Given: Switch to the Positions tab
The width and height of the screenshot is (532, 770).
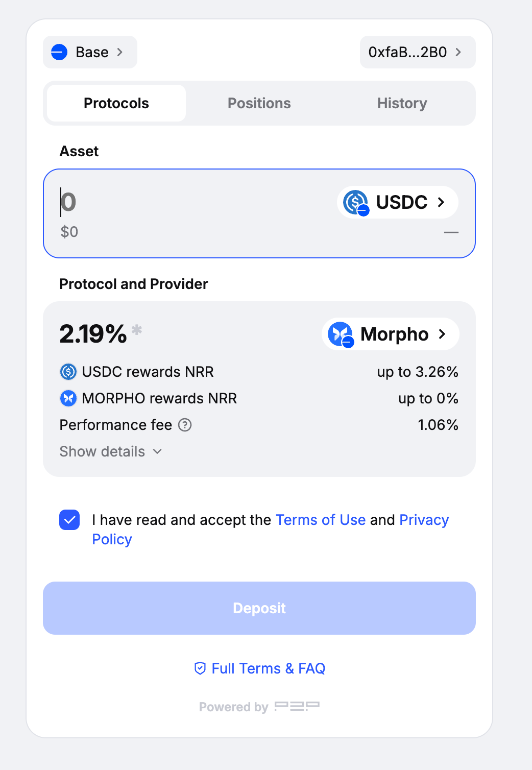Looking at the screenshot, I should point(259,103).
